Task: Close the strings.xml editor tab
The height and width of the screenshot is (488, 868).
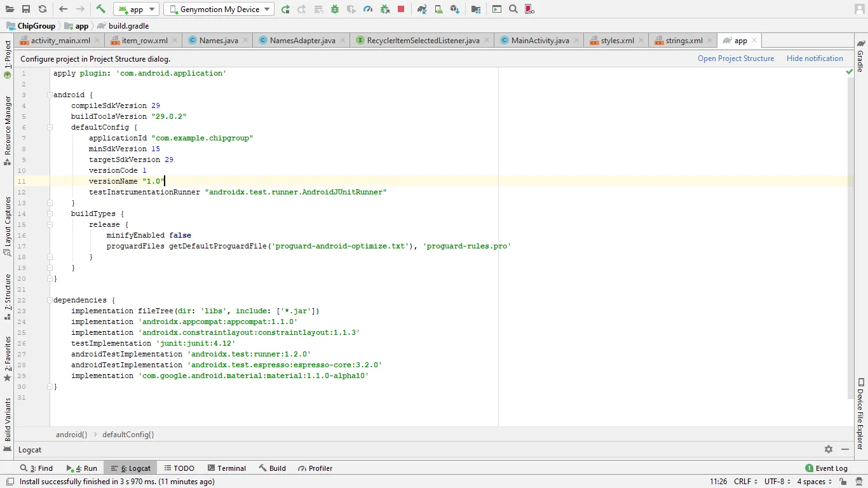Action: tap(709, 41)
